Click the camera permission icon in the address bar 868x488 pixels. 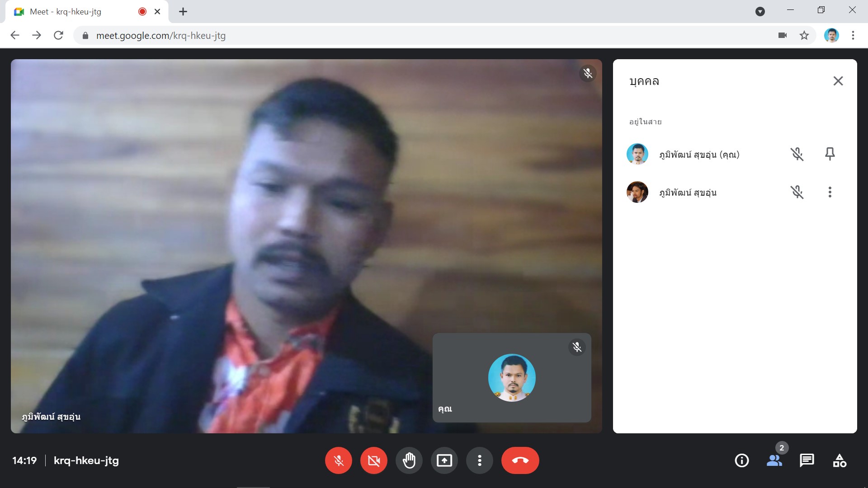click(783, 35)
